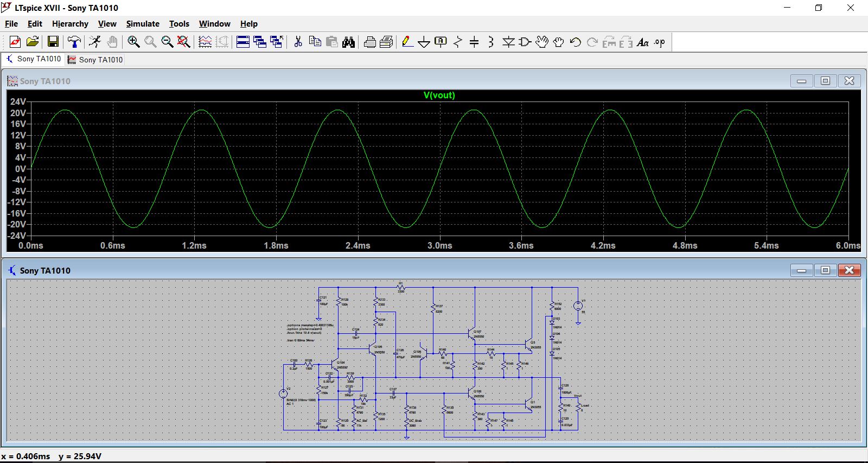The image size is (868, 463).
Task: Save the schematic with the floppy disk icon
Action: tap(53, 42)
